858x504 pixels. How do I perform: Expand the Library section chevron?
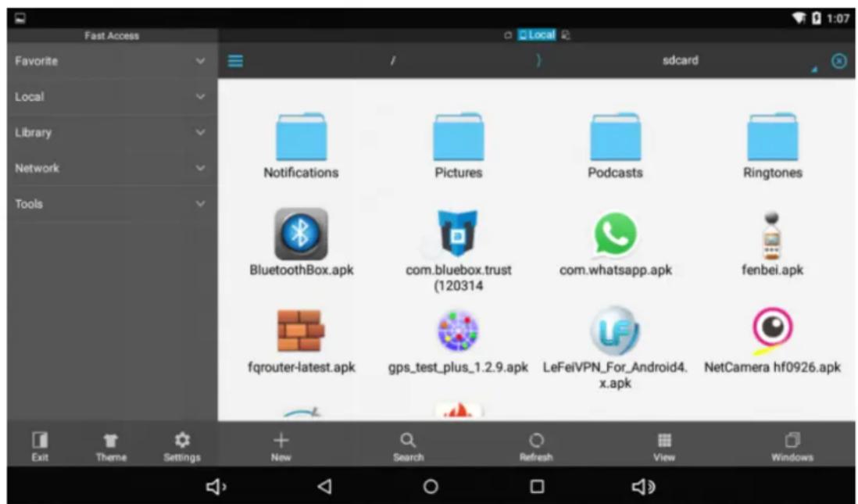click(x=200, y=132)
